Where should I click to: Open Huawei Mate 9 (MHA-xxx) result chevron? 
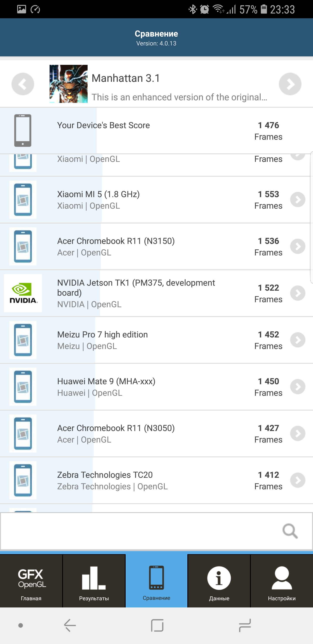(x=298, y=386)
